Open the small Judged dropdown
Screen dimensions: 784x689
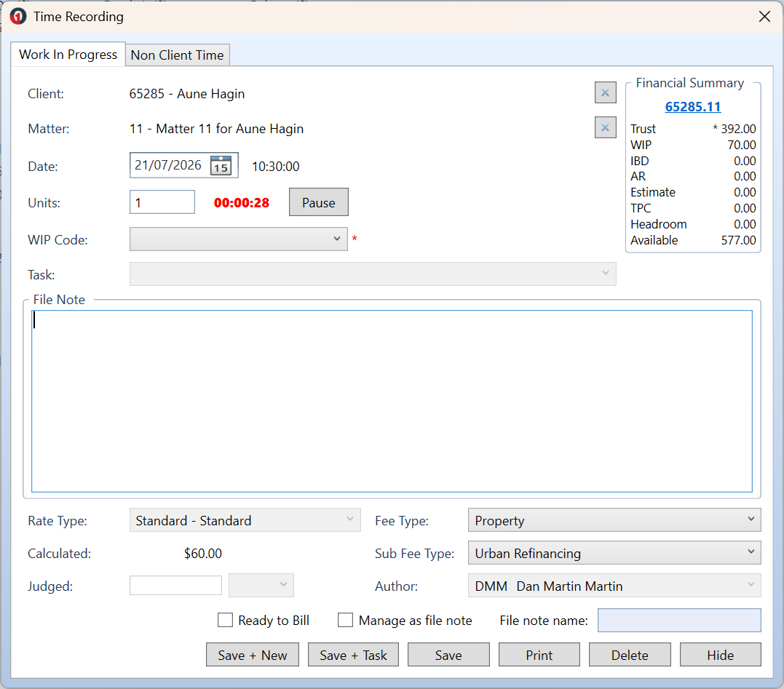tap(261, 585)
